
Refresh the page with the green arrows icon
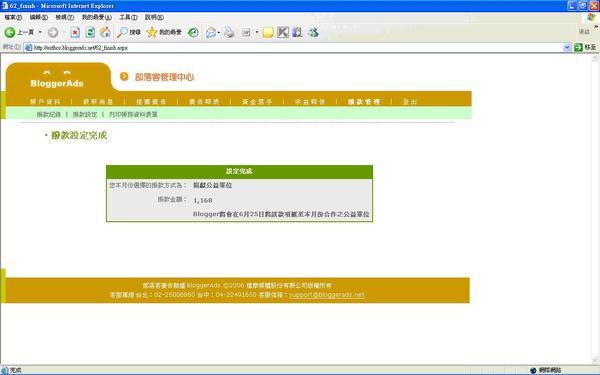click(90, 33)
